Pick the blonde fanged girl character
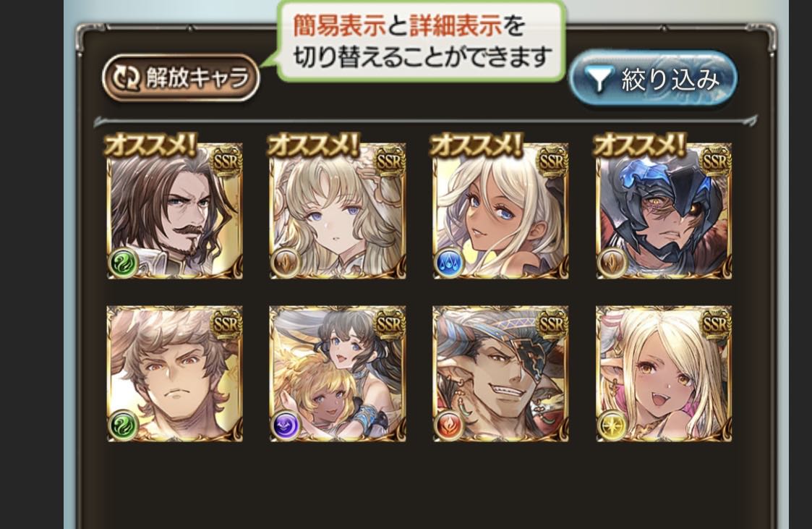The height and width of the screenshot is (529, 812). 664,373
